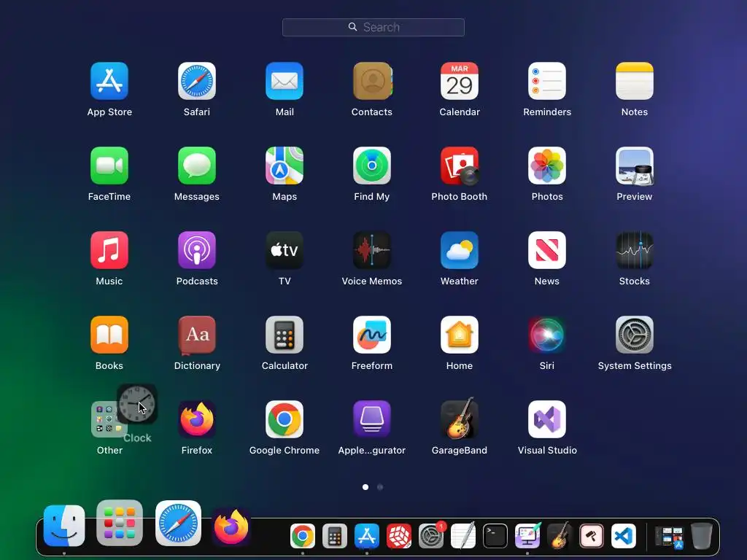
Task: Check the Weather app
Action: click(x=460, y=250)
